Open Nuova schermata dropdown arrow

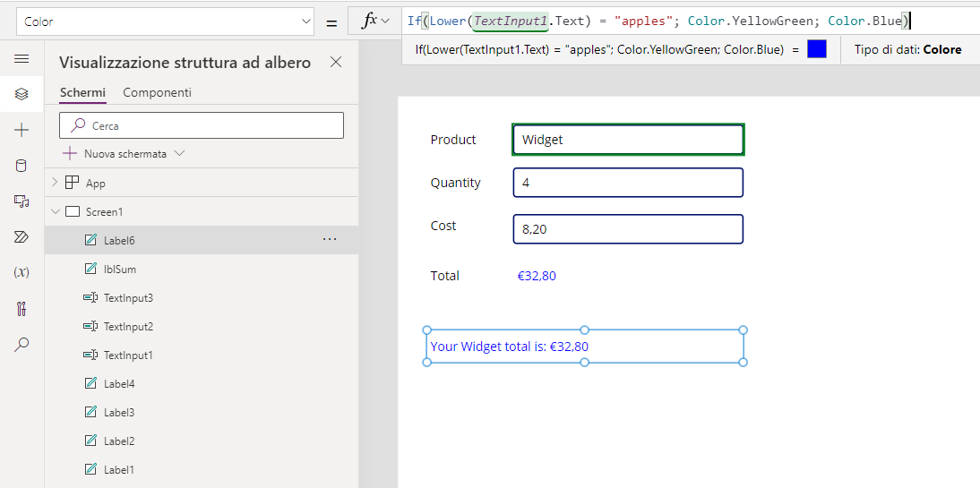[x=179, y=153]
